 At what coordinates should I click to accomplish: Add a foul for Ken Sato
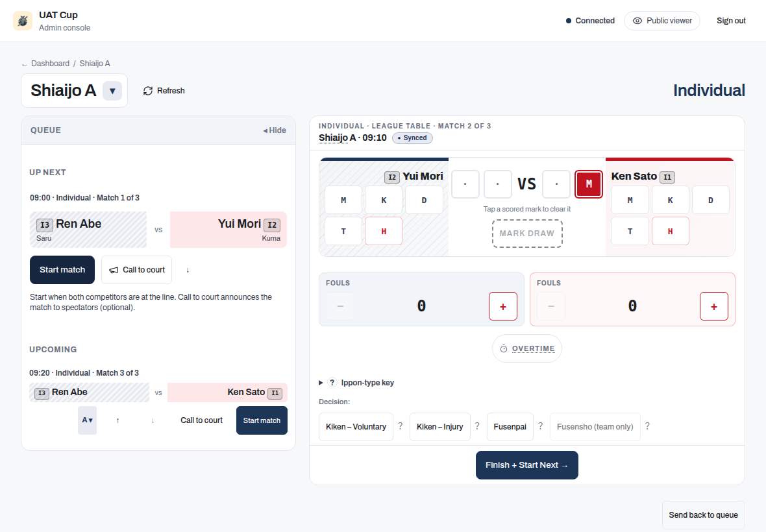713,306
